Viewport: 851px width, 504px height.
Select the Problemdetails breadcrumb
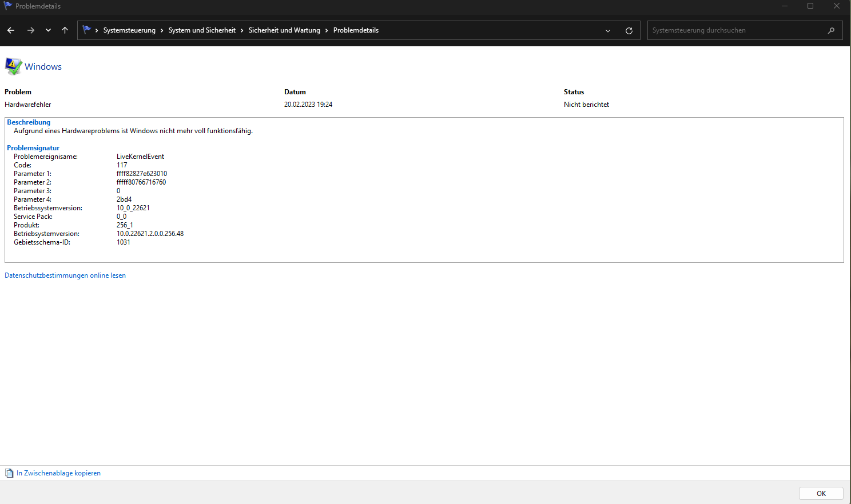coord(356,30)
